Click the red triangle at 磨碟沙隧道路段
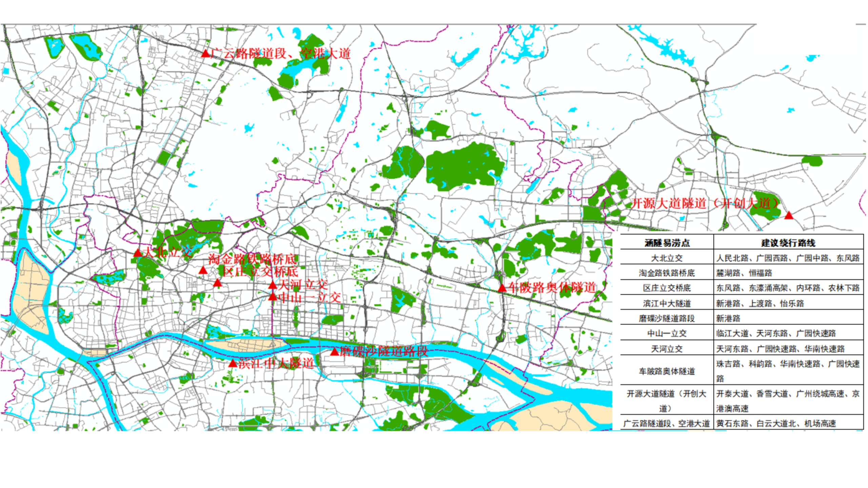This screenshot has width=868, height=488. coord(335,352)
